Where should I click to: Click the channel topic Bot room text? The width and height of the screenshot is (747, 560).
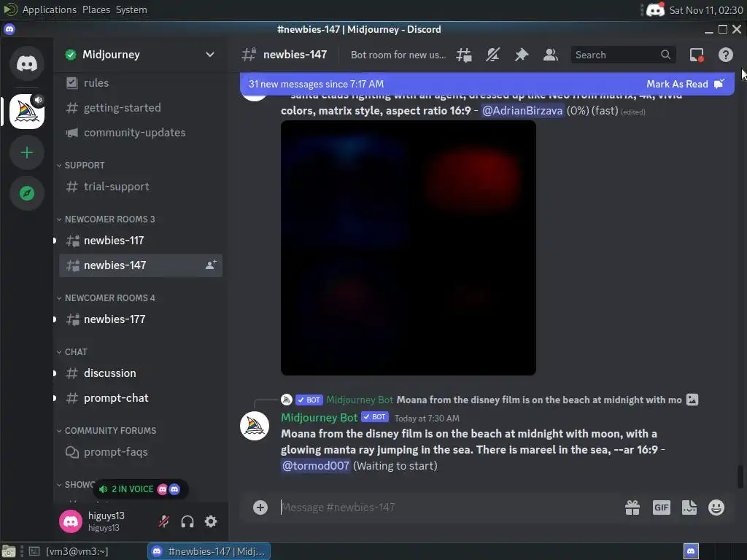coord(398,55)
